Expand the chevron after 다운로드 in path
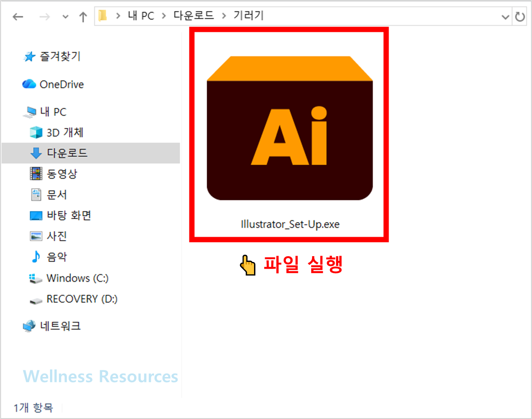Viewport: 532px width, 419px height. coord(224,16)
